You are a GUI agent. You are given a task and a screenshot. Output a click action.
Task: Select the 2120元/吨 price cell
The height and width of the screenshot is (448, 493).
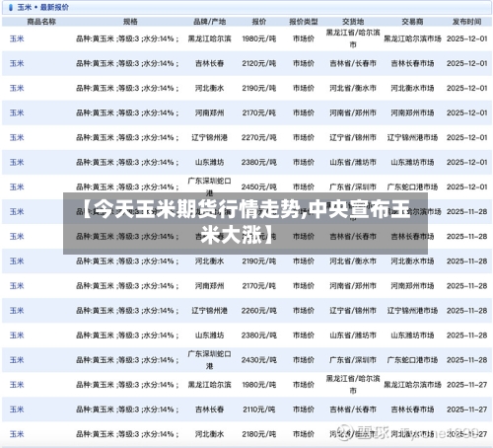click(258, 63)
